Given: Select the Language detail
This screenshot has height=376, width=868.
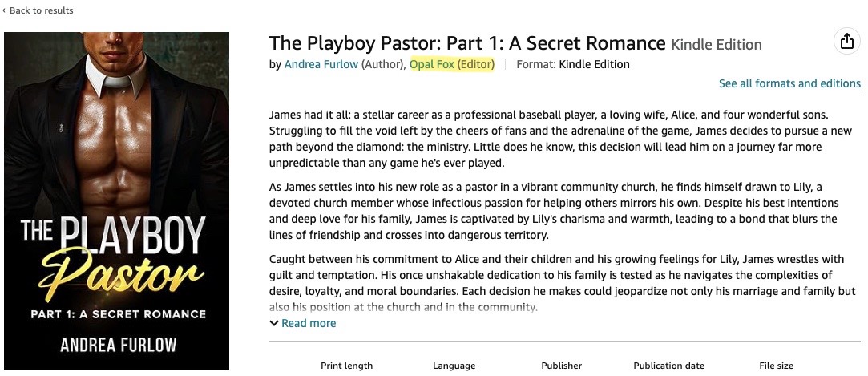Looking at the screenshot, I should pyautogui.click(x=454, y=366).
